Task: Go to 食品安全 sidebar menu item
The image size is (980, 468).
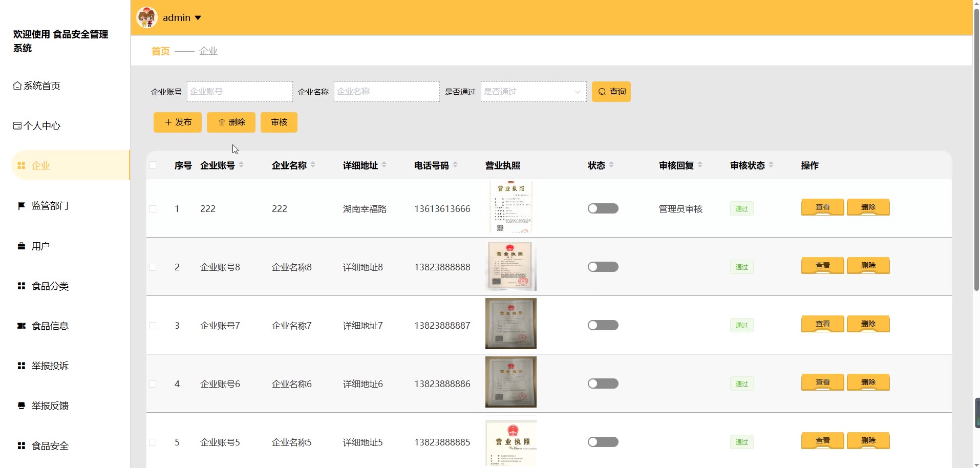Action: (x=50, y=446)
